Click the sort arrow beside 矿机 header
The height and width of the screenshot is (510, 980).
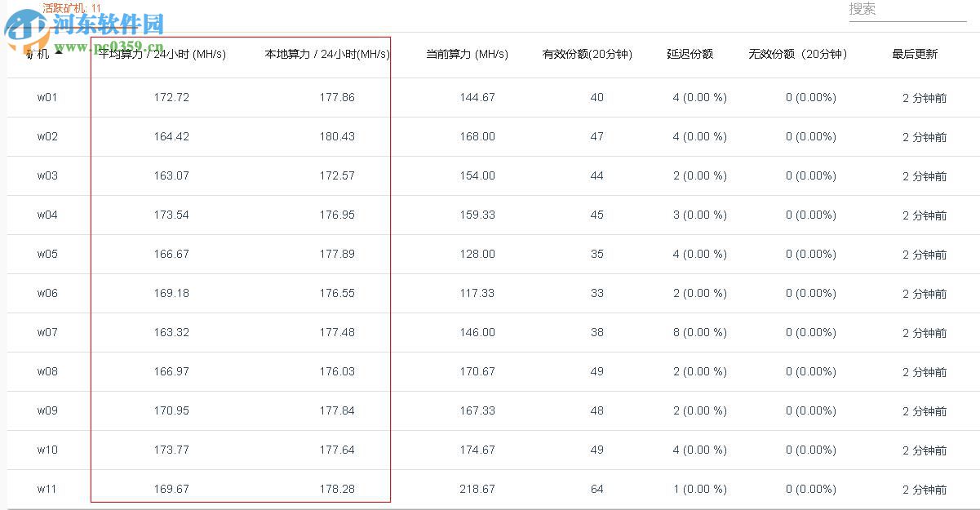click(59, 52)
